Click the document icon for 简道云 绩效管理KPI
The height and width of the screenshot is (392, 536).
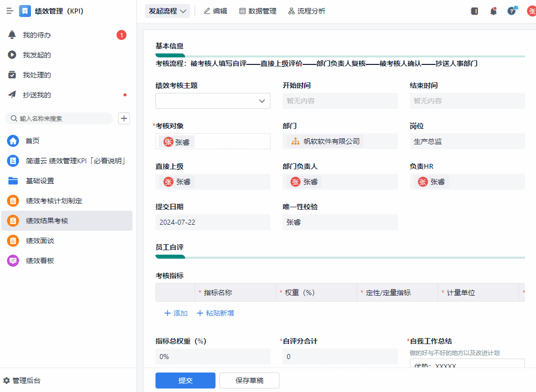click(13, 161)
